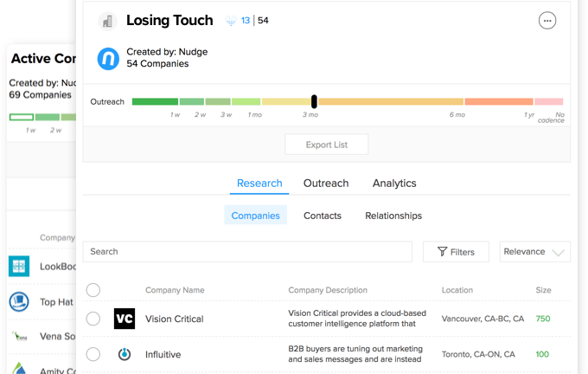
Task: Click the outreach cadence slider handle
Action: tap(314, 101)
